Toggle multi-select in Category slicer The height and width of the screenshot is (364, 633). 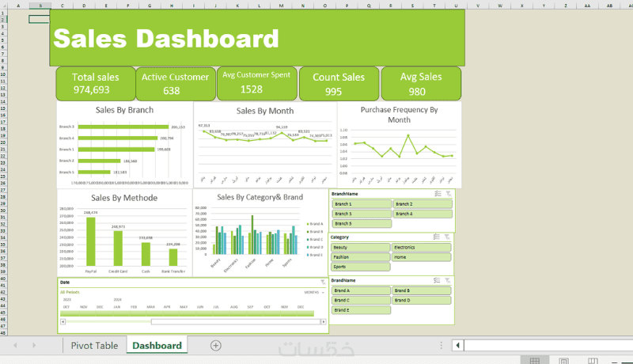coord(437,237)
